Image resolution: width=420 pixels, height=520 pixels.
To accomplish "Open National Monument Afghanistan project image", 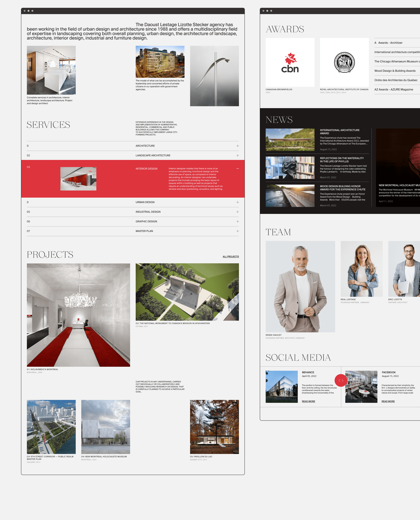I will pos(187,292).
